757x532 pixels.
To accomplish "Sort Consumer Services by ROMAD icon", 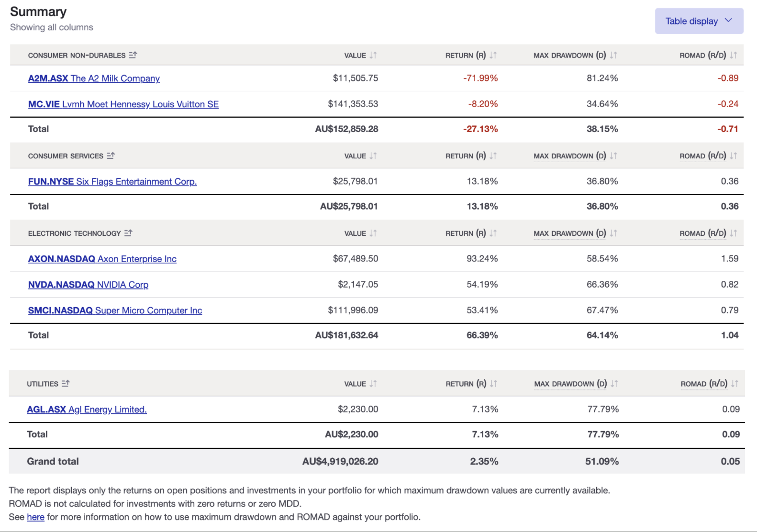I will coord(734,155).
